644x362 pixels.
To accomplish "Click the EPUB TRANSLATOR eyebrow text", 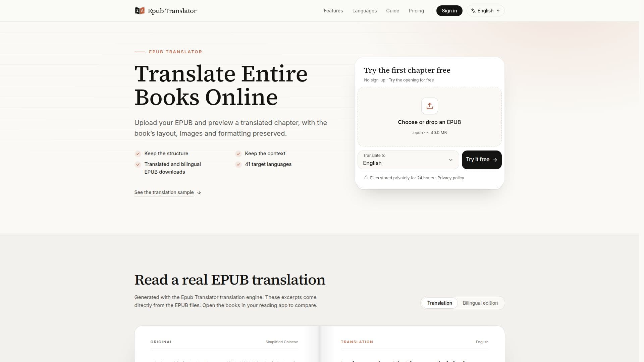I will pyautogui.click(x=175, y=52).
